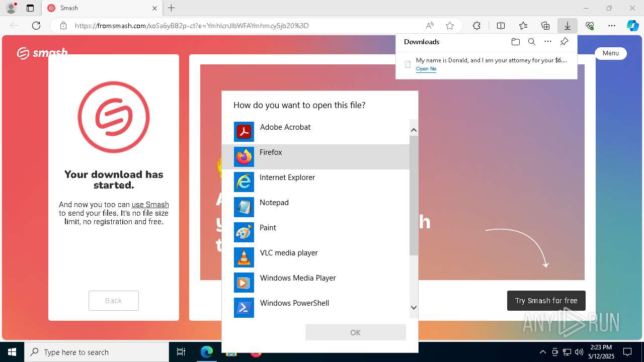
Task: Open Browser essentials icon
Action: pos(590,26)
